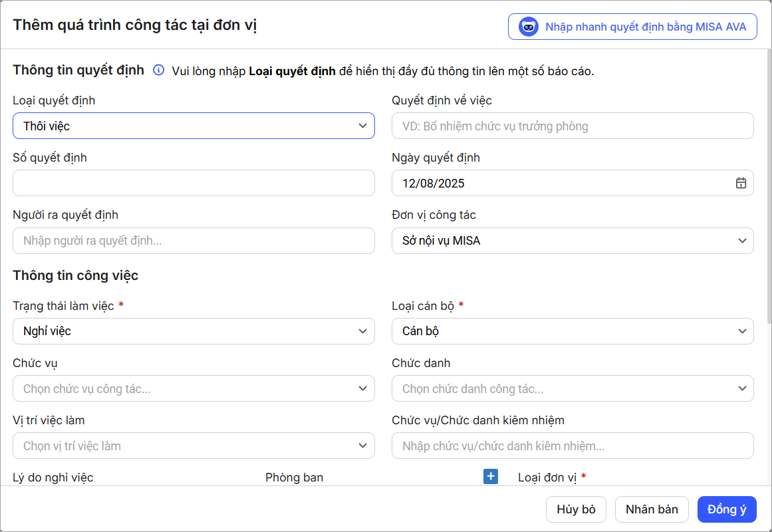Viewport: 772px width, 532px height.
Task: Click the Quyết định về việc input field
Action: (x=573, y=126)
